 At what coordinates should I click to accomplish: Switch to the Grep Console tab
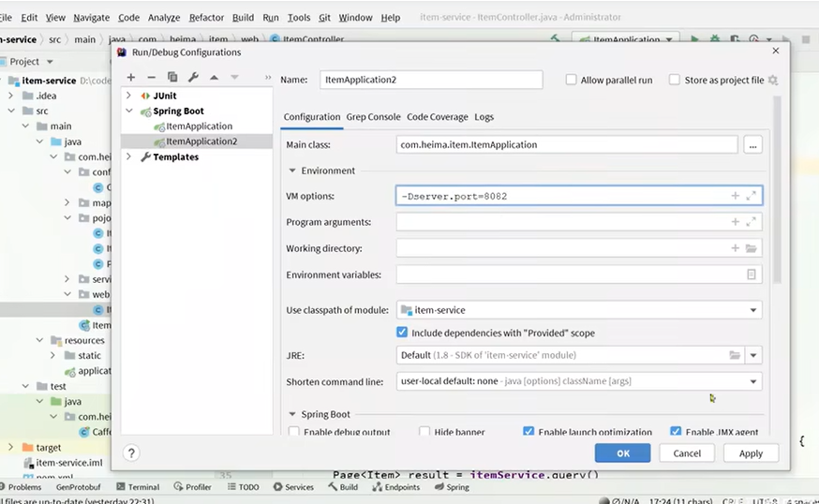pyautogui.click(x=374, y=117)
